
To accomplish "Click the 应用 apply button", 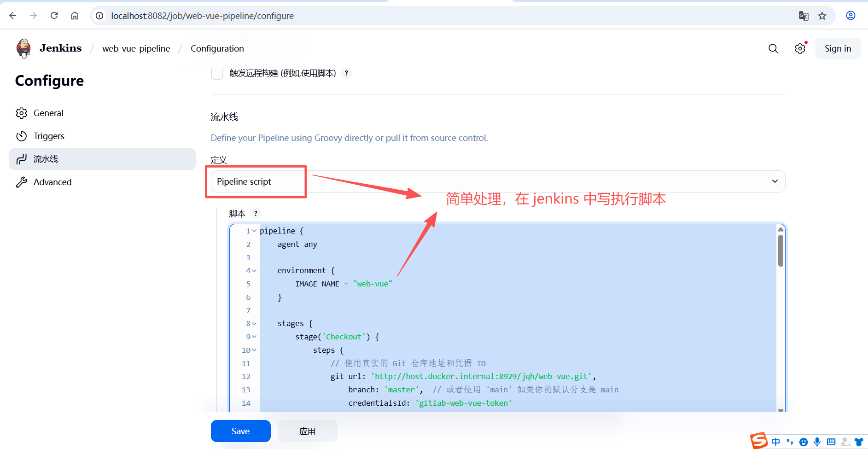I will click(x=307, y=431).
